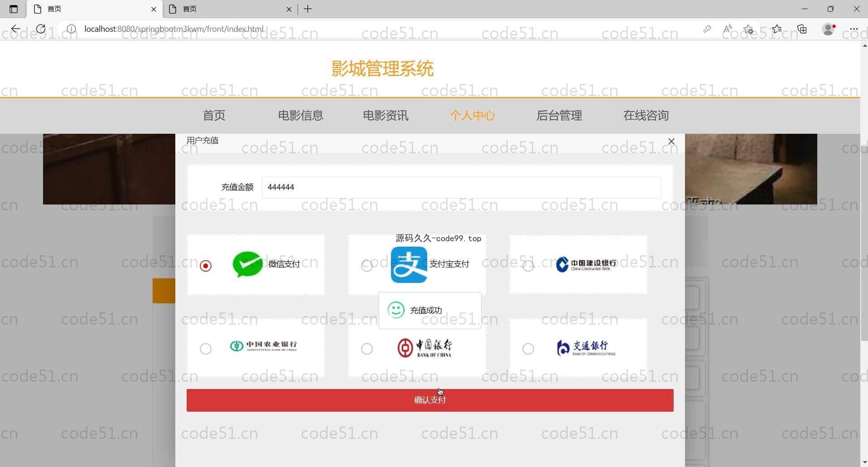Open the 在线咨询 navigation item
This screenshot has width=868, height=467.
pyautogui.click(x=646, y=116)
